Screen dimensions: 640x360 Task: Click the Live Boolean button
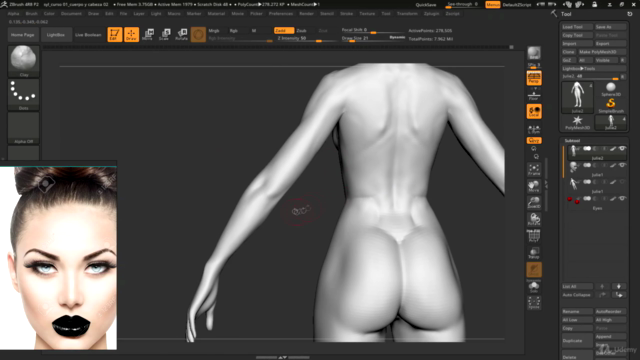tap(88, 35)
